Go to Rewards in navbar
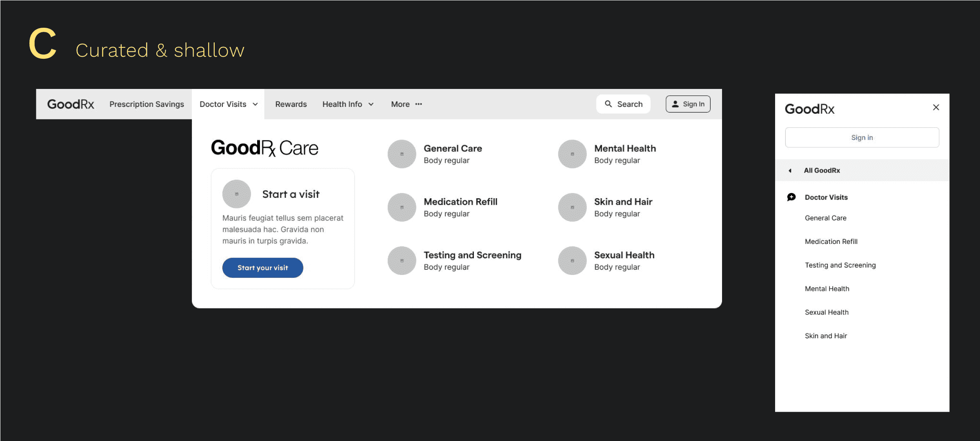The width and height of the screenshot is (980, 441). click(x=291, y=104)
